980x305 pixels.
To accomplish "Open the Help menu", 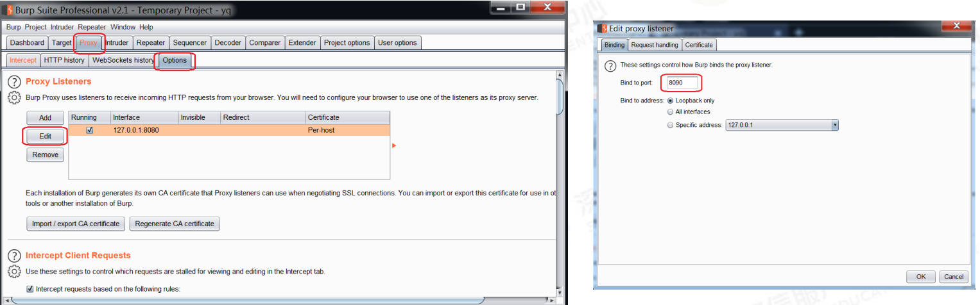I will coord(146,27).
